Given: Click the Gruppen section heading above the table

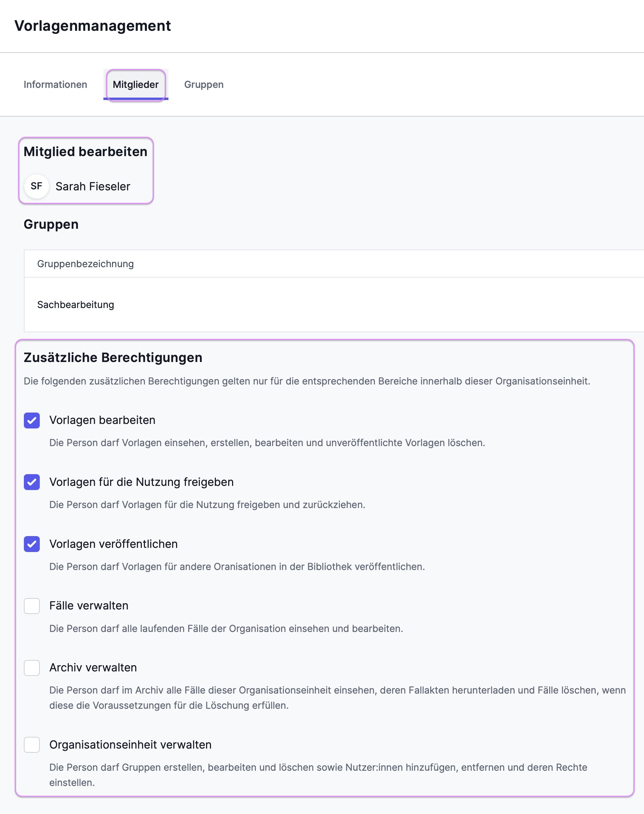Looking at the screenshot, I should pos(51,224).
